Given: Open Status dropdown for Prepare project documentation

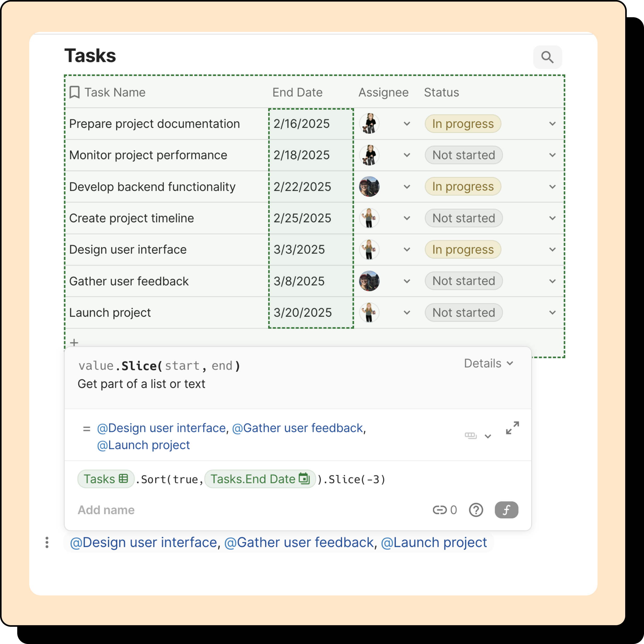Looking at the screenshot, I should click(x=552, y=124).
